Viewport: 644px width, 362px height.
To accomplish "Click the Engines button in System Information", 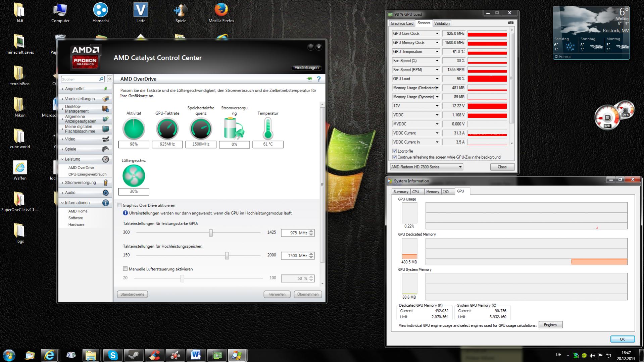I will tap(550, 325).
